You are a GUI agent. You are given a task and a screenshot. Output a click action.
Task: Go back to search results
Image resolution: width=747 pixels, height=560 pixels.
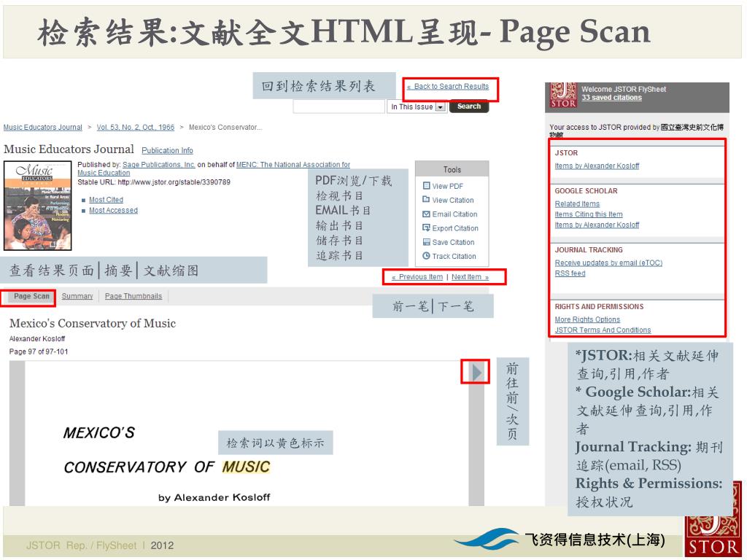[x=448, y=87]
